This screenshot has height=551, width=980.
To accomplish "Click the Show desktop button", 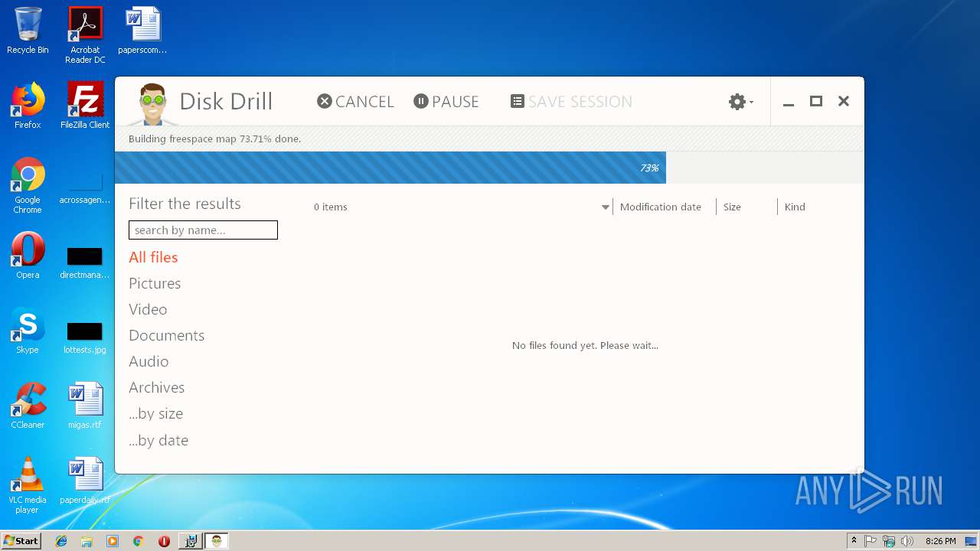I will coord(972,541).
